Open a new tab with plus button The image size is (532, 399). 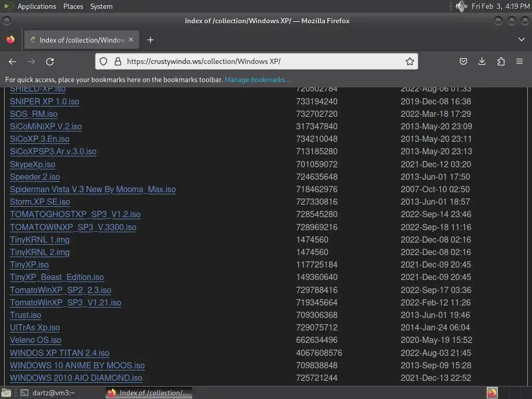[x=150, y=40]
